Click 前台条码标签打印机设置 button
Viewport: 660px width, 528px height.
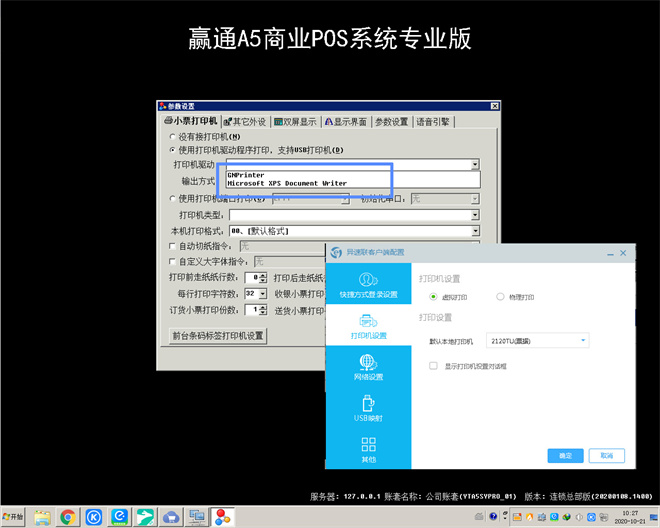click(218, 336)
